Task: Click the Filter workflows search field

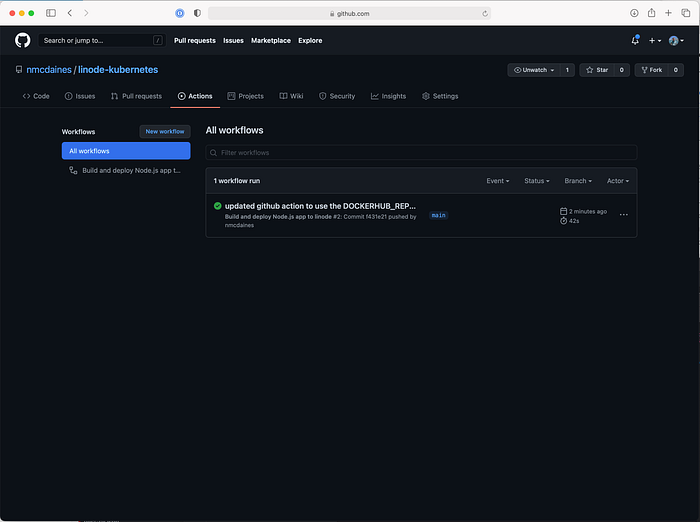Action: point(421,153)
